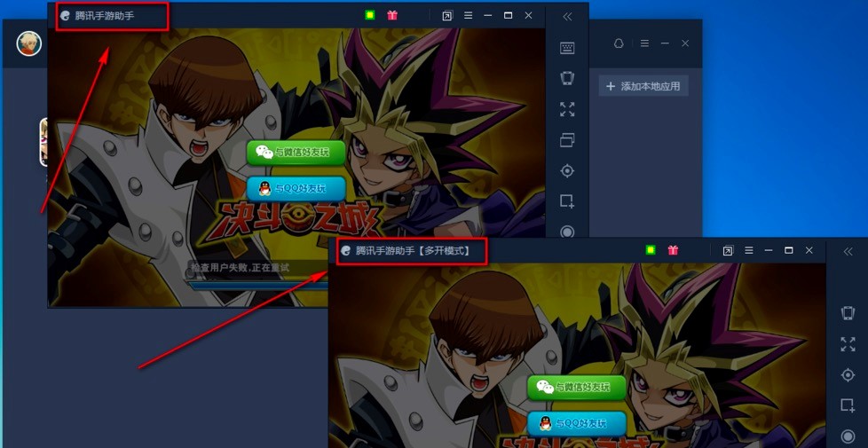The width and height of the screenshot is (868, 448).
Task: Click the shake phone icon in the first emulator sidebar
Action: tap(567, 79)
